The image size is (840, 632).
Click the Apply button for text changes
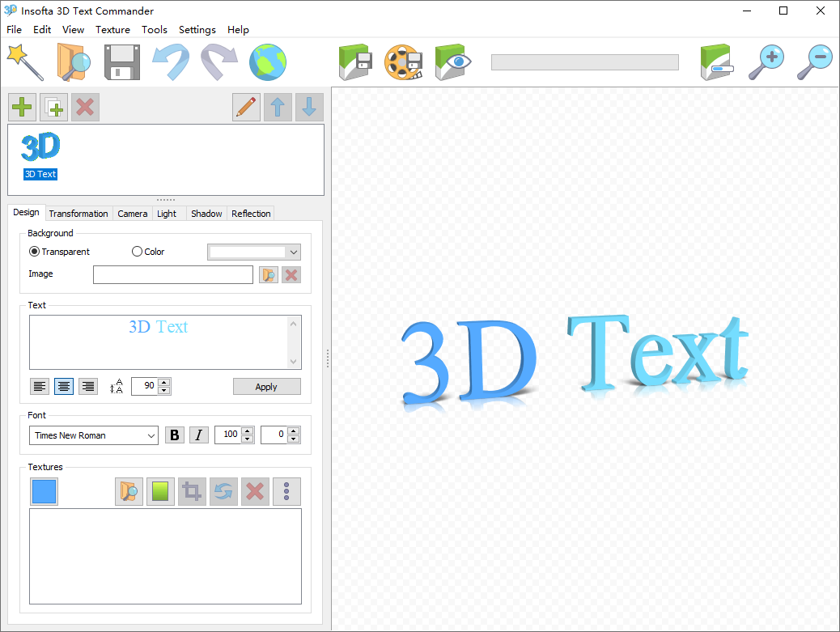[x=266, y=386]
